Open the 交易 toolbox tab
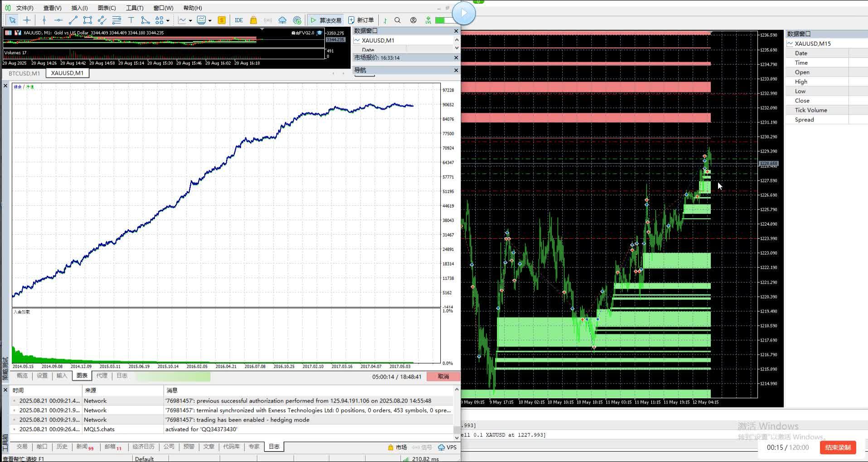This screenshot has width=868, height=462. click(22, 447)
